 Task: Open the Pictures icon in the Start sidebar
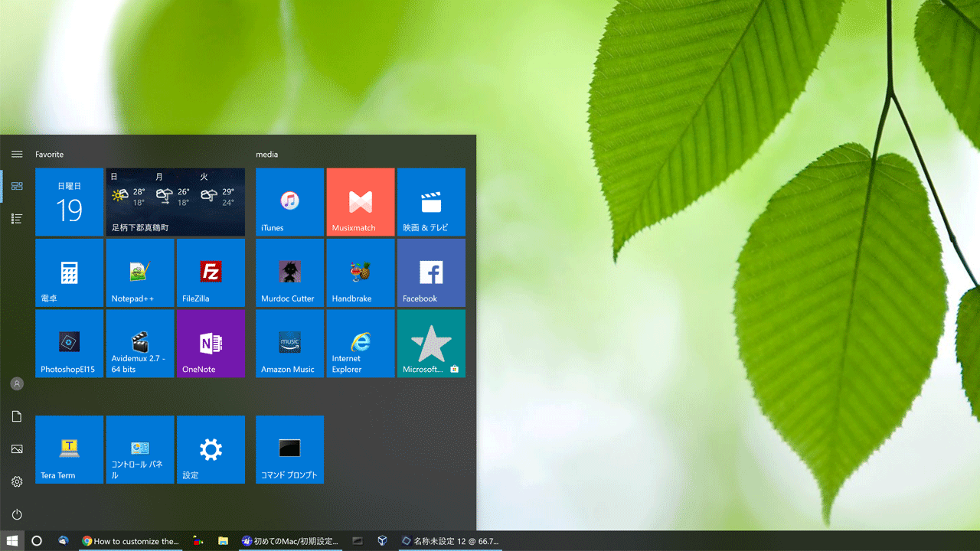tap(17, 449)
